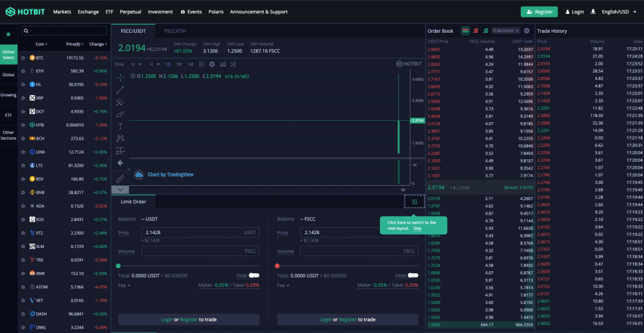Switch to the FSCC/ETH pair tab
The image size is (644, 333).
175,30
